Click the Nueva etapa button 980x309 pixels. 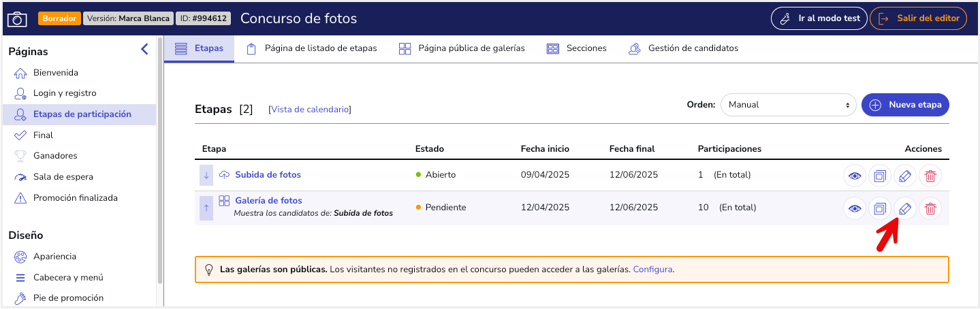[905, 105]
